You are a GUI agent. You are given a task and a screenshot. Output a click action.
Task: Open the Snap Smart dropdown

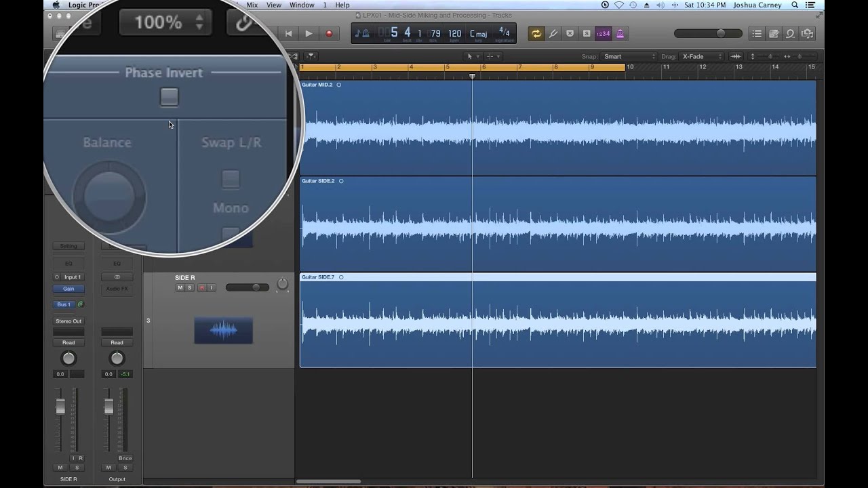[630, 56]
